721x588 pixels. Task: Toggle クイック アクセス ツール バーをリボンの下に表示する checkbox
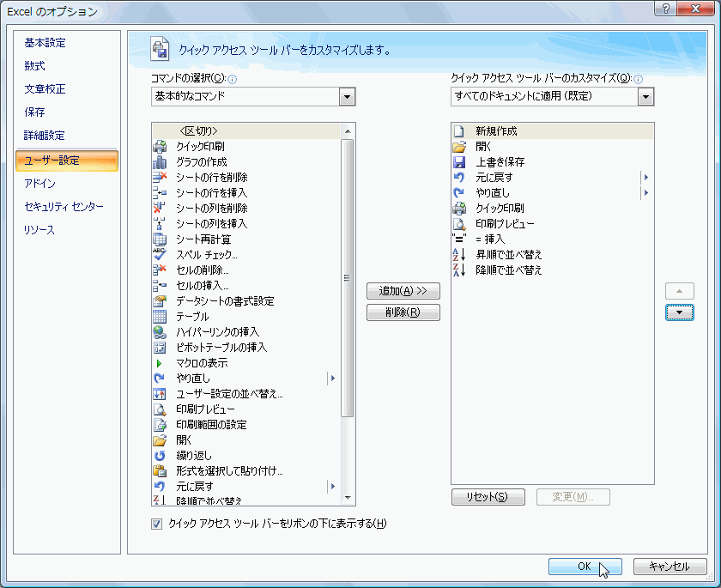tap(157, 524)
